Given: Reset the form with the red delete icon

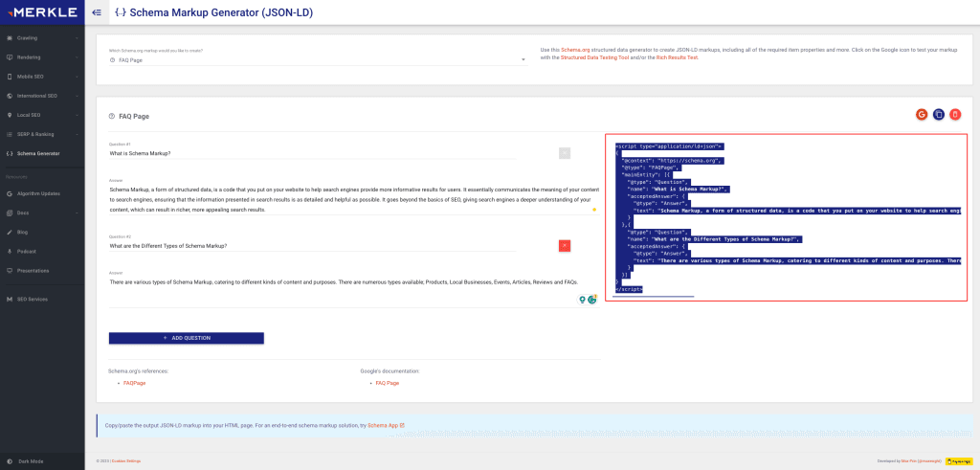Looking at the screenshot, I should (955, 114).
